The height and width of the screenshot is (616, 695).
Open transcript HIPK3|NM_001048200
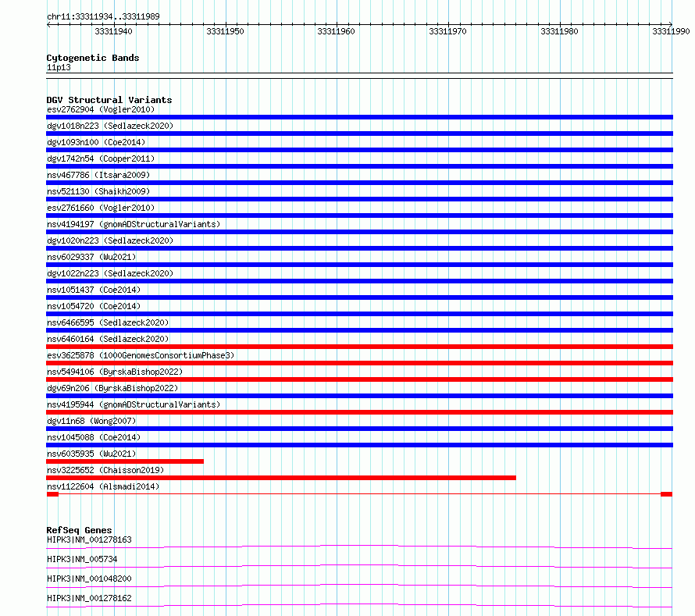coord(89,579)
